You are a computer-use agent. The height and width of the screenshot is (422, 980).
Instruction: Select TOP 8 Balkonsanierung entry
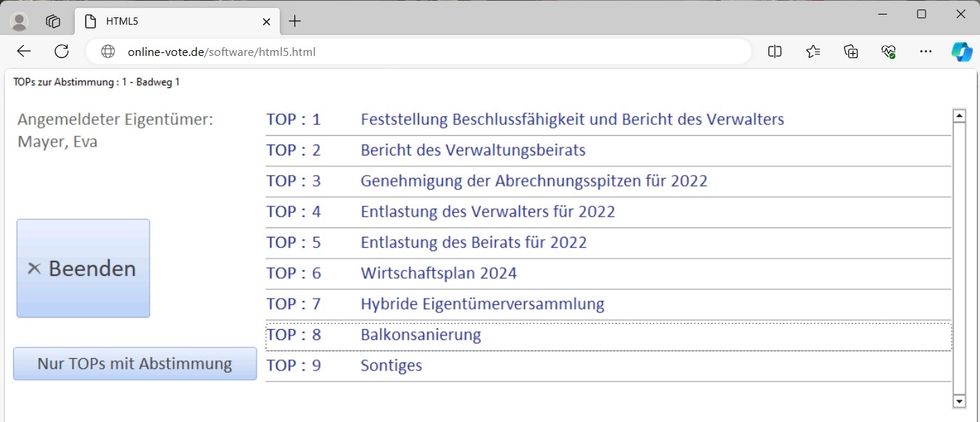420,335
